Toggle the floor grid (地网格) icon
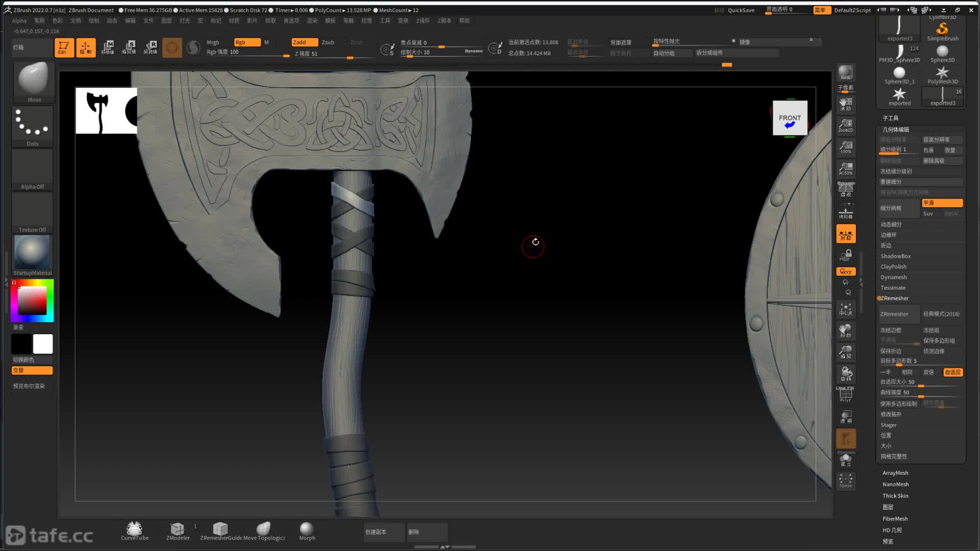 tap(846, 211)
